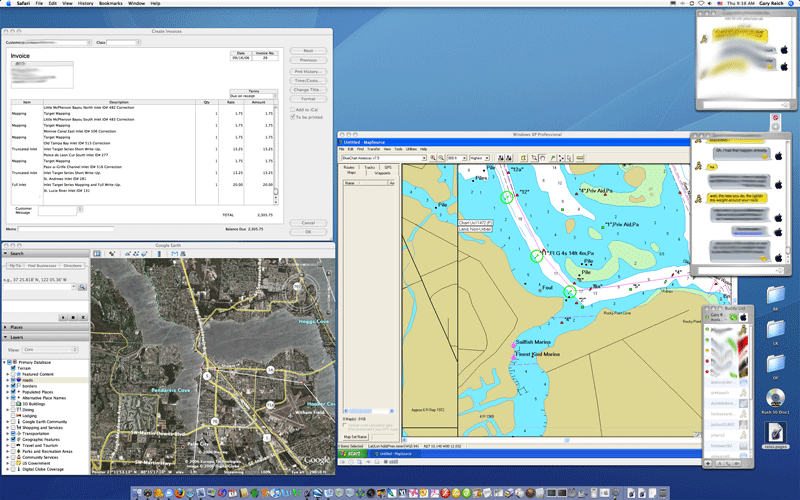Select the map tool icon in MapSource toolbar
Viewport: 800px width, 500px height.
(x=523, y=158)
